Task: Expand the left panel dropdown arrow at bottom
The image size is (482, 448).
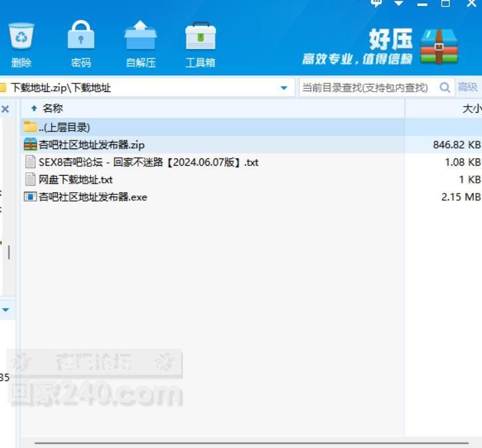Action: point(6,309)
